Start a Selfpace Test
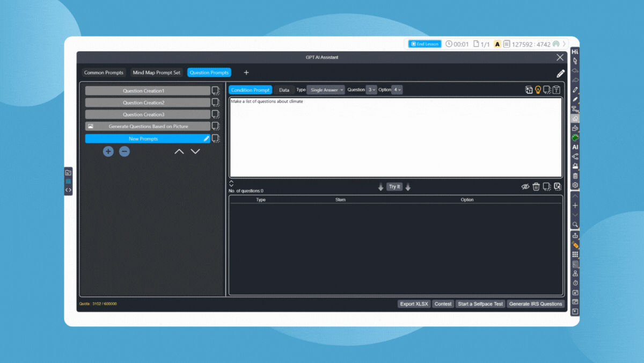The image size is (644, 363). (480, 304)
